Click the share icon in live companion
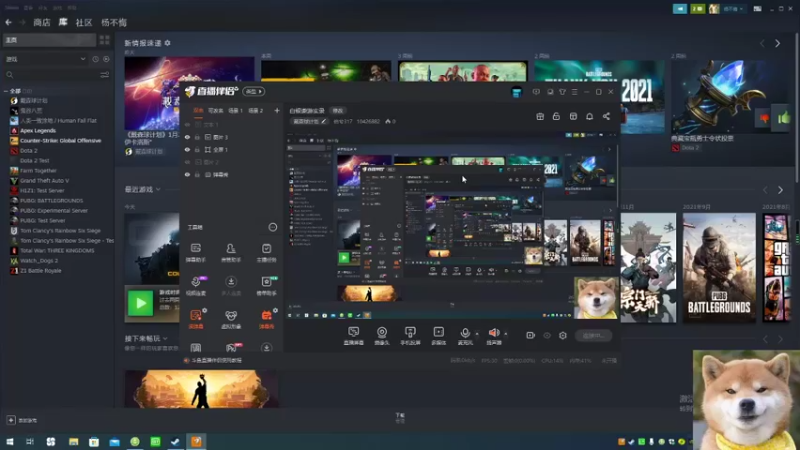 point(606,116)
